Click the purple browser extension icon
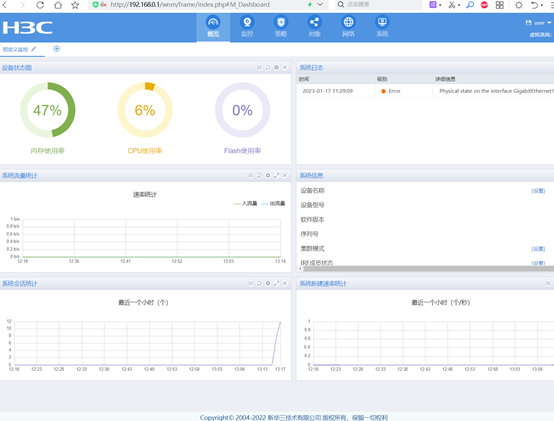 433,5
